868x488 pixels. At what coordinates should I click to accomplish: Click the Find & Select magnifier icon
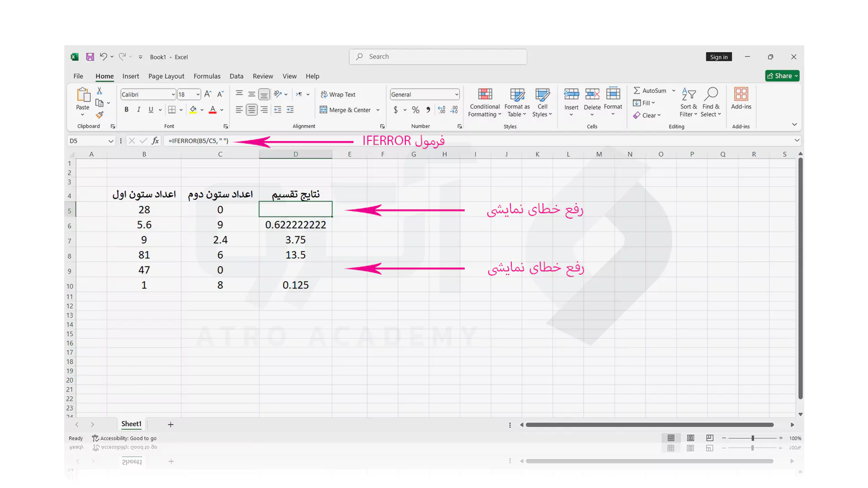click(x=711, y=94)
